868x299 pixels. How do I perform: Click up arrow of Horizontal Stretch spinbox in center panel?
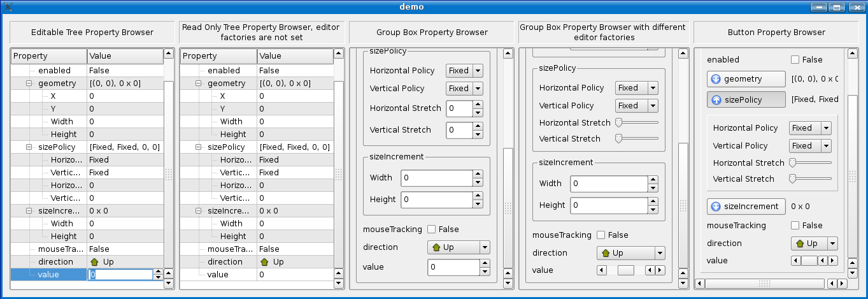[x=478, y=104]
